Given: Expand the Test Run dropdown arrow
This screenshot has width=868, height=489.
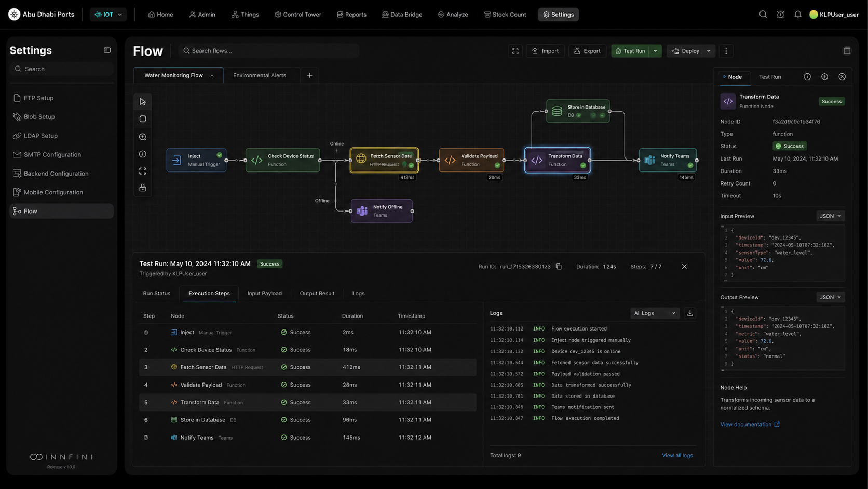Looking at the screenshot, I should [655, 51].
